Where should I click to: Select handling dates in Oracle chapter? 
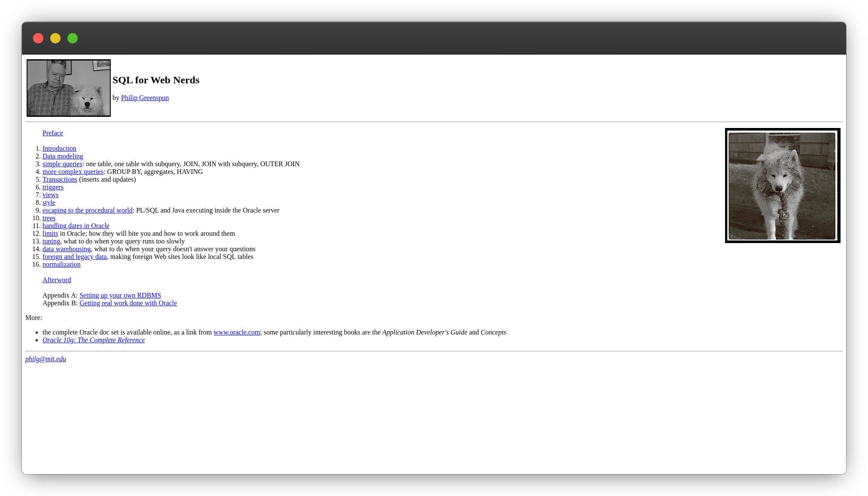pyautogui.click(x=76, y=225)
